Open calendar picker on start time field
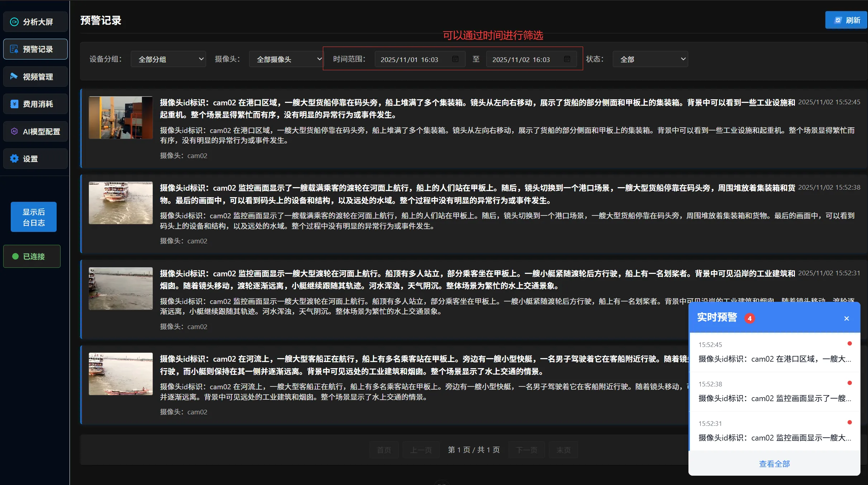868x485 pixels. click(x=455, y=59)
